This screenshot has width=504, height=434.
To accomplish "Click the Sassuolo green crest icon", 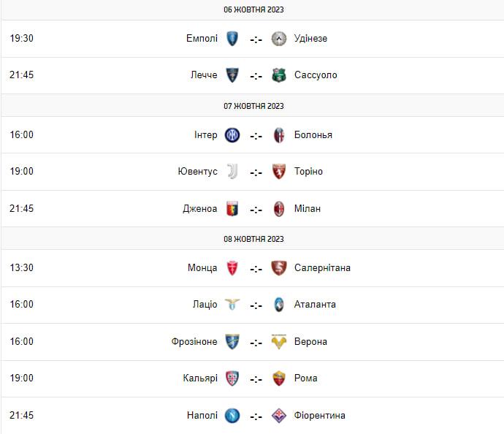I will (x=279, y=75).
